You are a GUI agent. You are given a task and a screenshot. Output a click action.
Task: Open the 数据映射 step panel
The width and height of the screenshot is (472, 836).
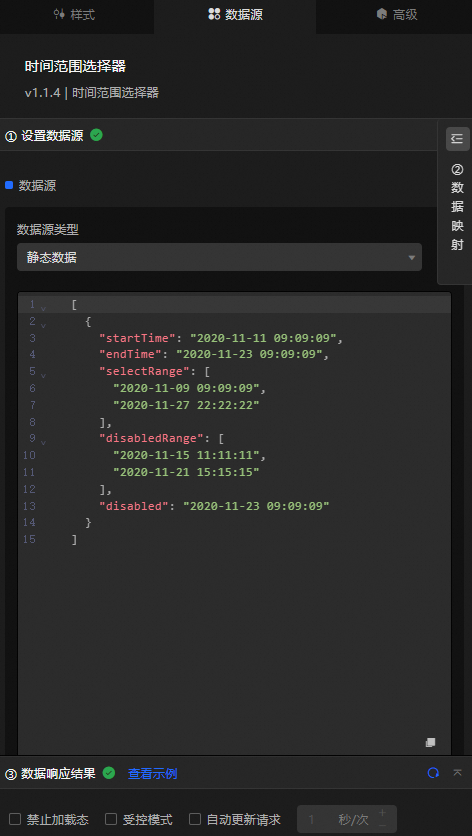(x=457, y=207)
